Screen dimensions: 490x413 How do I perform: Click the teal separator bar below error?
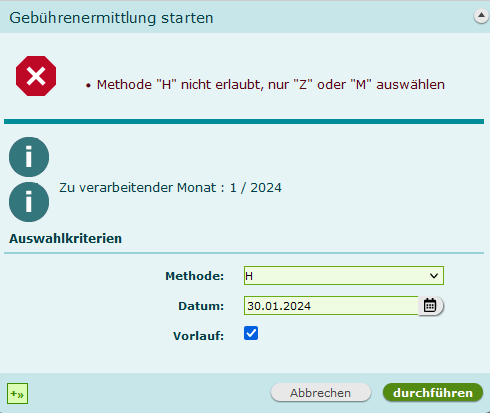tap(244, 122)
